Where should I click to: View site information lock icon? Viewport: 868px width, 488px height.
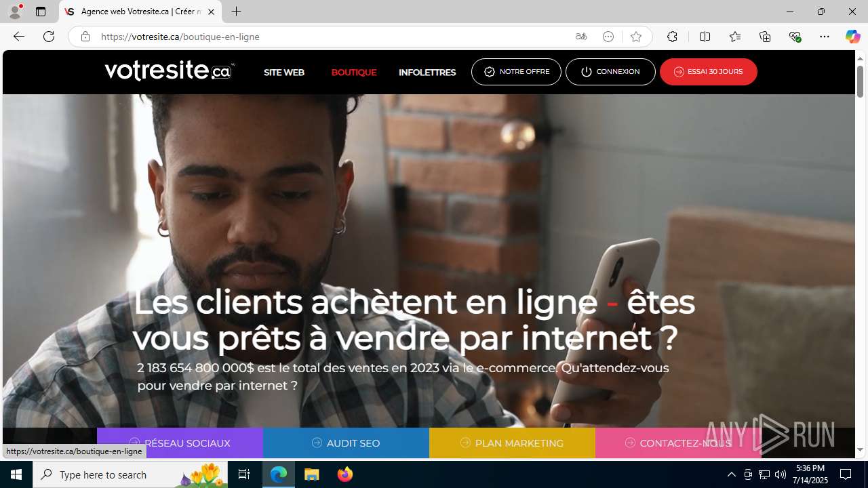(x=85, y=37)
